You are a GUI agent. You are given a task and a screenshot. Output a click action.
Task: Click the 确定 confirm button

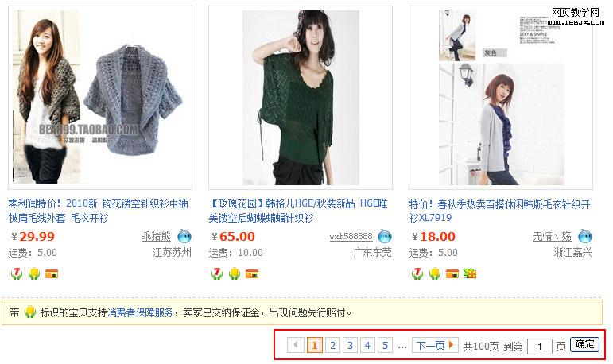pos(584,344)
